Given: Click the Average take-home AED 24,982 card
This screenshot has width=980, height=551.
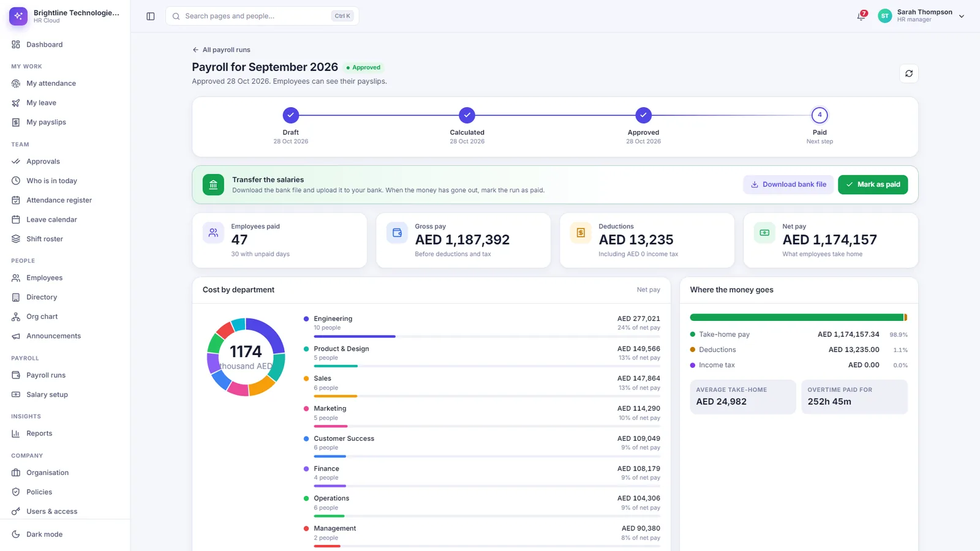Looking at the screenshot, I should [x=743, y=397].
